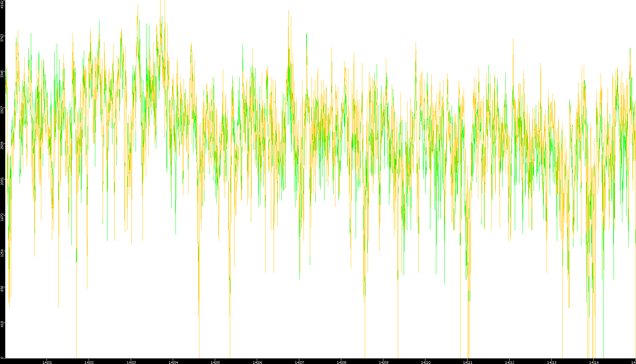Select the 418 value axis label
This screenshot has width=636, height=364.
[x=2, y=324]
